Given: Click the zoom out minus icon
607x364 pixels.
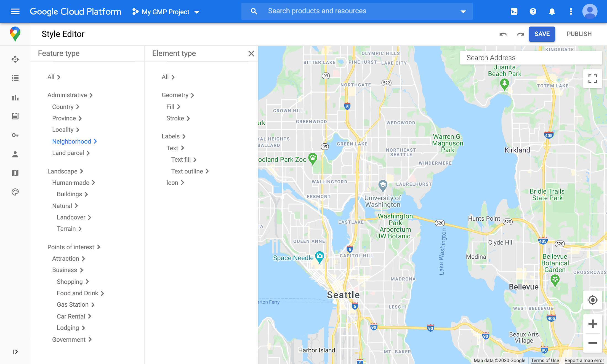Looking at the screenshot, I should point(592,343).
